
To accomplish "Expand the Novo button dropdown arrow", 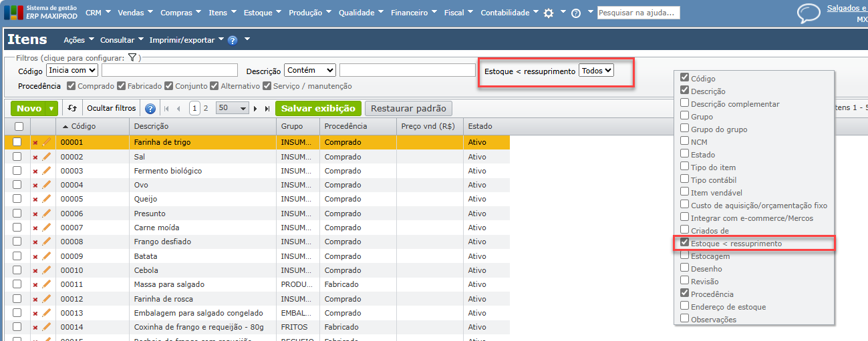I will [51, 108].
